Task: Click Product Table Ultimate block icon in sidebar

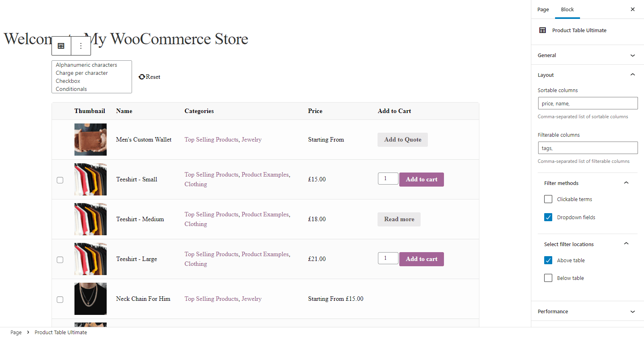Action: [x=543, y=30]
